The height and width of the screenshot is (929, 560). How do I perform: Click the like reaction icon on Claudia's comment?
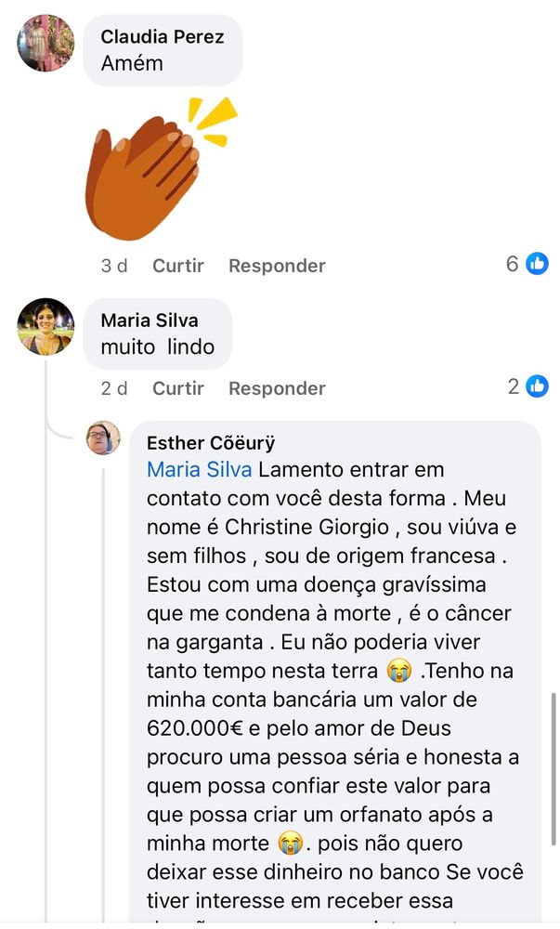click(537, 264)
